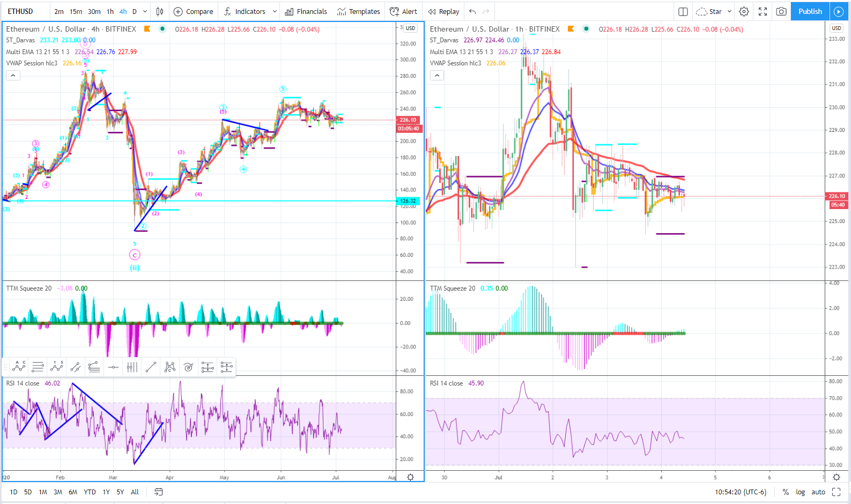
Task: Select the ABC correction wave drawing tool
Action: tap(19, 367)
